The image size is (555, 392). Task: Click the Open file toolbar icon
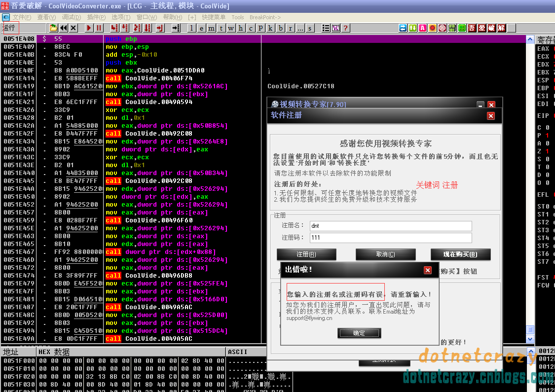[53, 28]
